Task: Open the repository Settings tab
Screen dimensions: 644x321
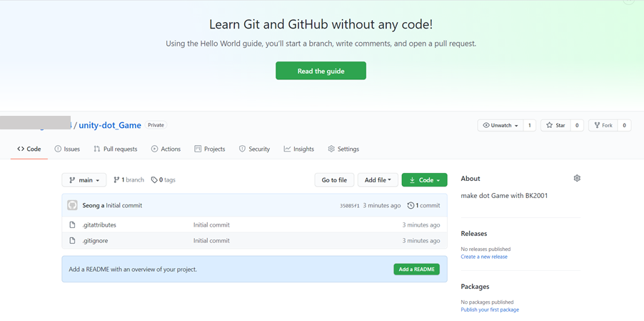Action: (343, 149)
